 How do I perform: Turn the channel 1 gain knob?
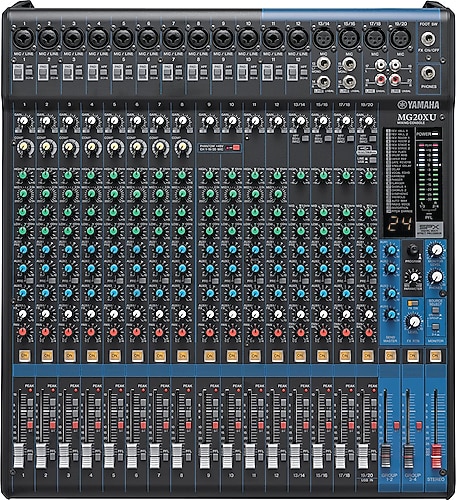pos(24,121)
